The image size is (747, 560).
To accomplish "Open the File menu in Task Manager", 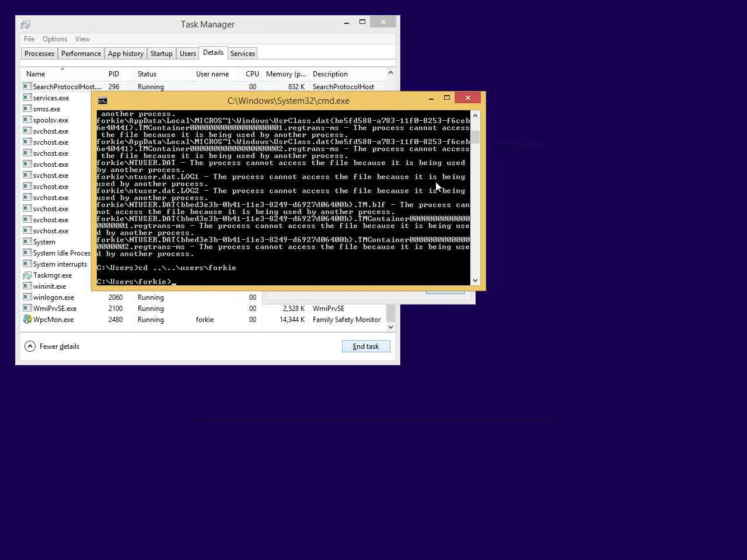I will (29, 39).
